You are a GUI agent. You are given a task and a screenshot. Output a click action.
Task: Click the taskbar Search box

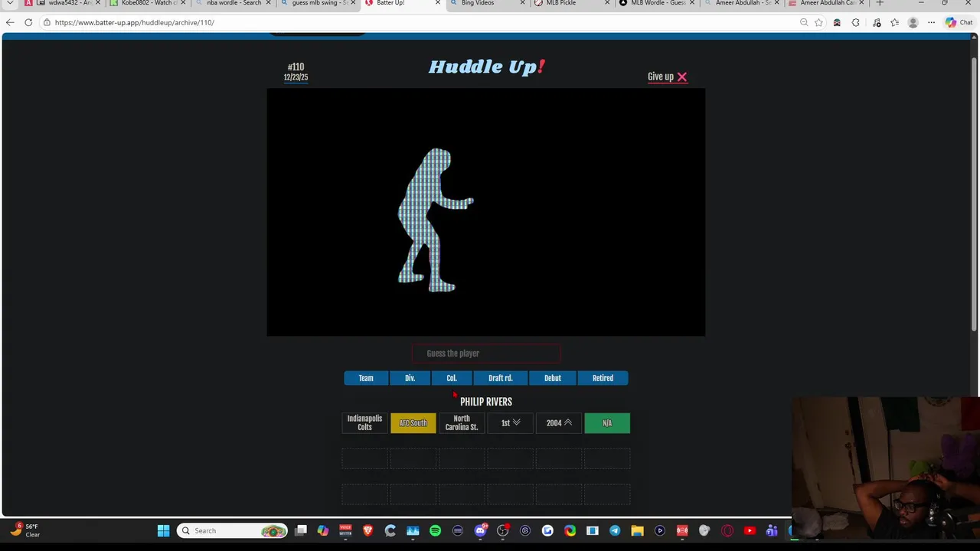pyautogui.click(x=233, y=530)
